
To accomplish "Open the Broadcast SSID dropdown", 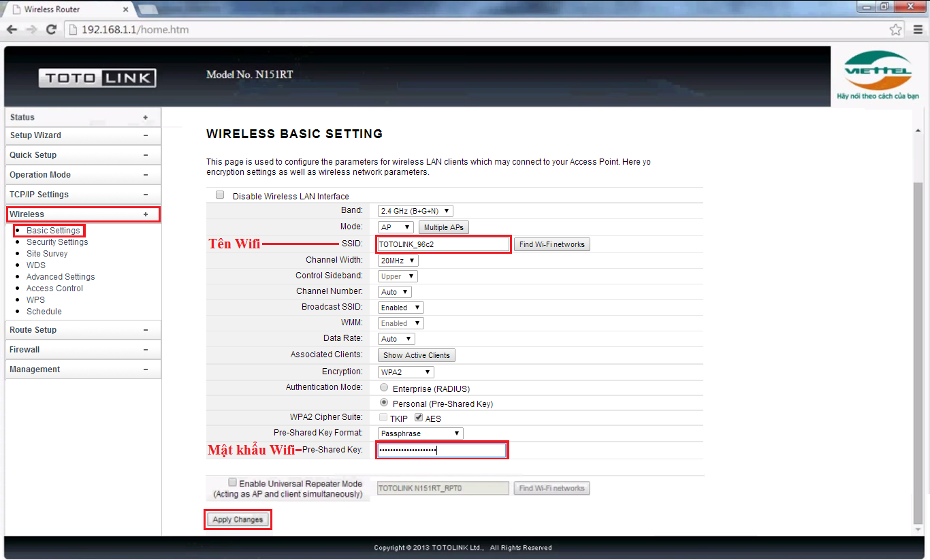I will click(x=401, y=308).
